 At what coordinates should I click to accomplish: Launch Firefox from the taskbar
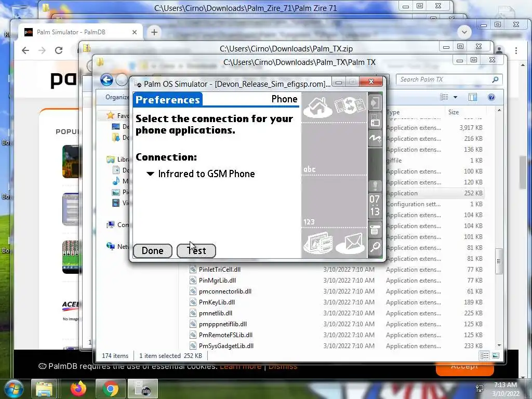pos(78,389)
